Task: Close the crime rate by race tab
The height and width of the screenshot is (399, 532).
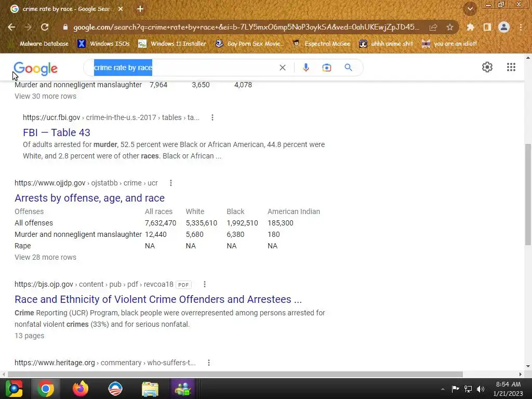Action: (x=121, y=9)
